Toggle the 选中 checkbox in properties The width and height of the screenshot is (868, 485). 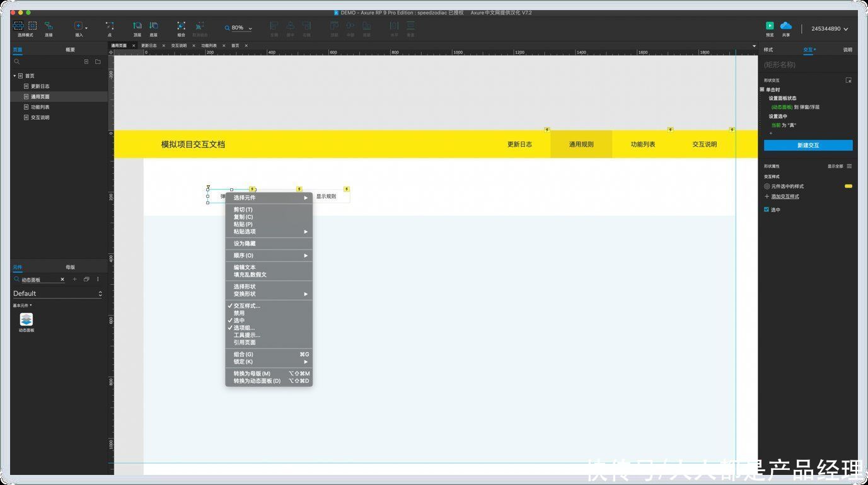[x=767, y=210]
